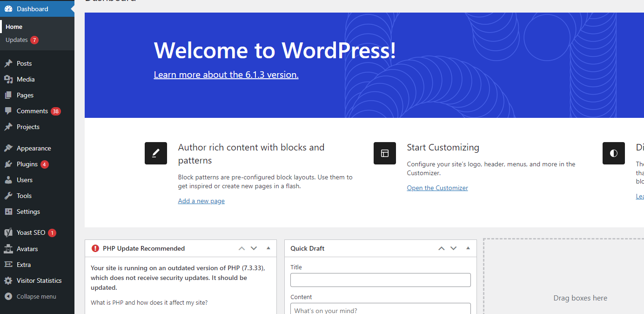Click the red warning icon on PHP Update
The image size is (644, 314).
95,248
